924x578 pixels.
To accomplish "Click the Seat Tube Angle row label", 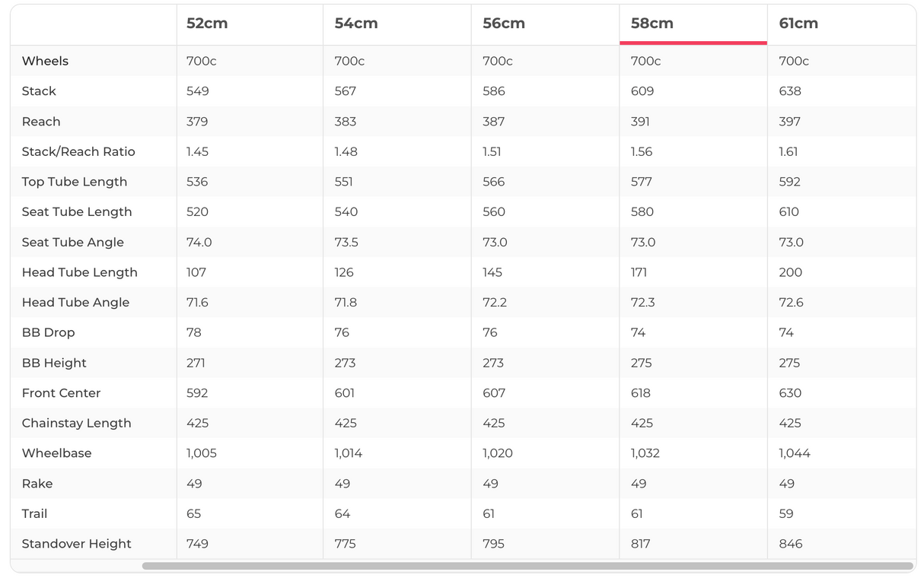I will point(73,242).
